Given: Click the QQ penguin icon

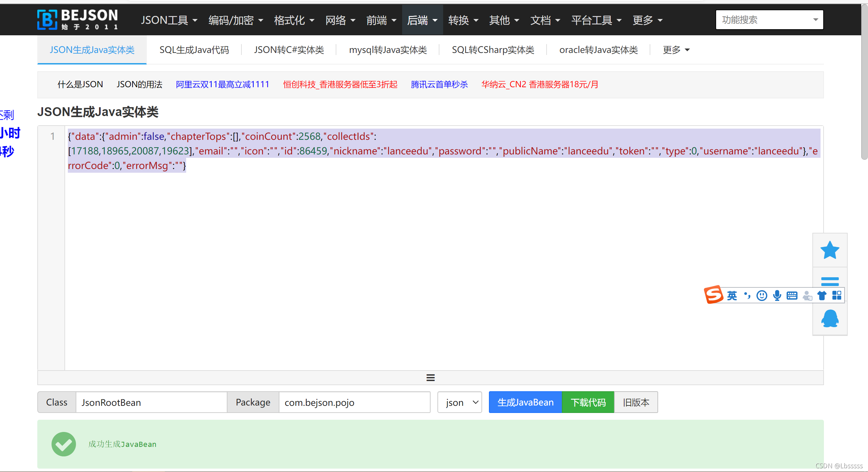Looking at the screenshot, I should (x=830, y=318).
